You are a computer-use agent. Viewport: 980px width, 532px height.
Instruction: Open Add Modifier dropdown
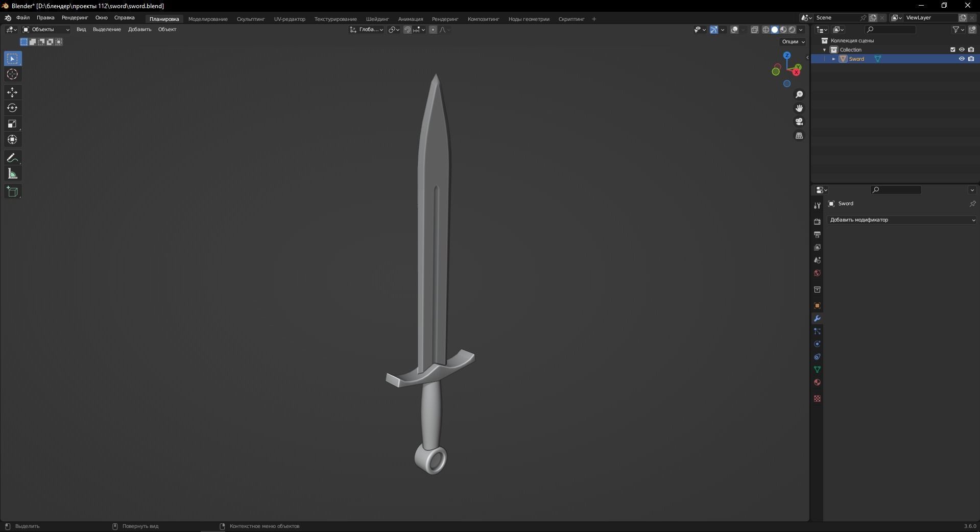click(x=902, y=220)
